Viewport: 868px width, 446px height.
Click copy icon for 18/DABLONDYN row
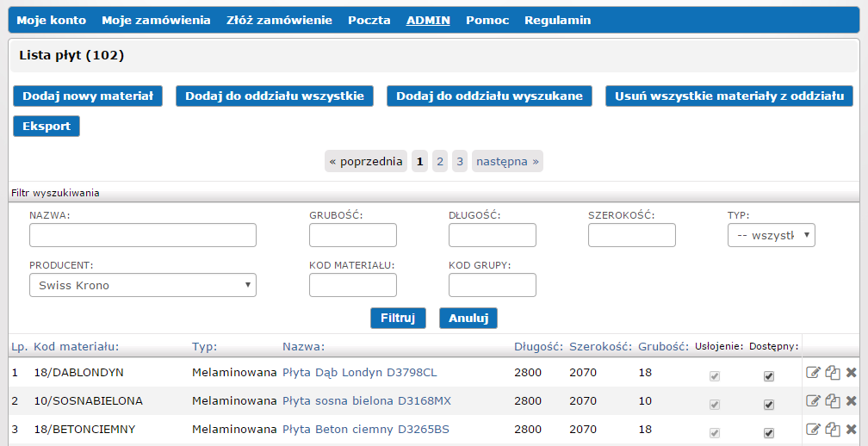(832, 373)
